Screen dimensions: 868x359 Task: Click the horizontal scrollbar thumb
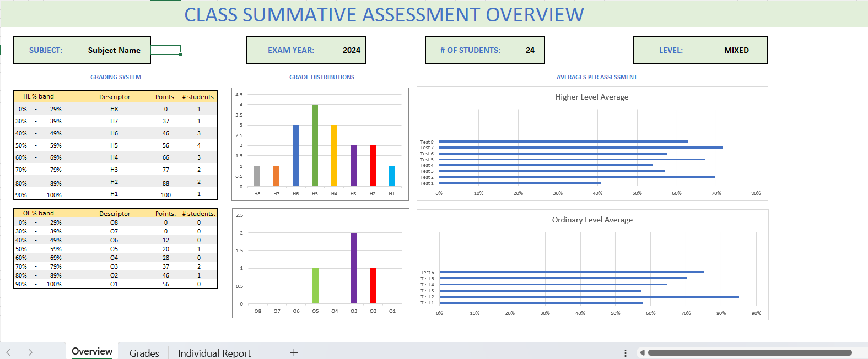[x=750, y=352]
